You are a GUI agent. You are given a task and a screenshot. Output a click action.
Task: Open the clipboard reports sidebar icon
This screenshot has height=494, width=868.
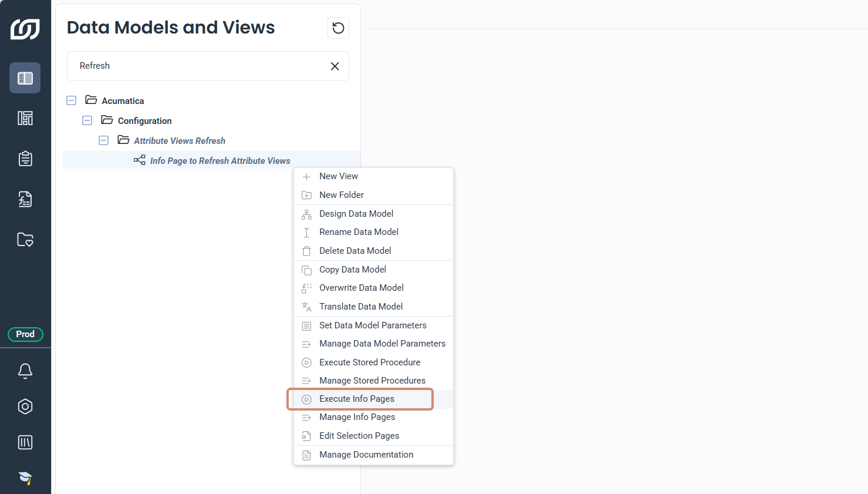click(x=25, y=159)
